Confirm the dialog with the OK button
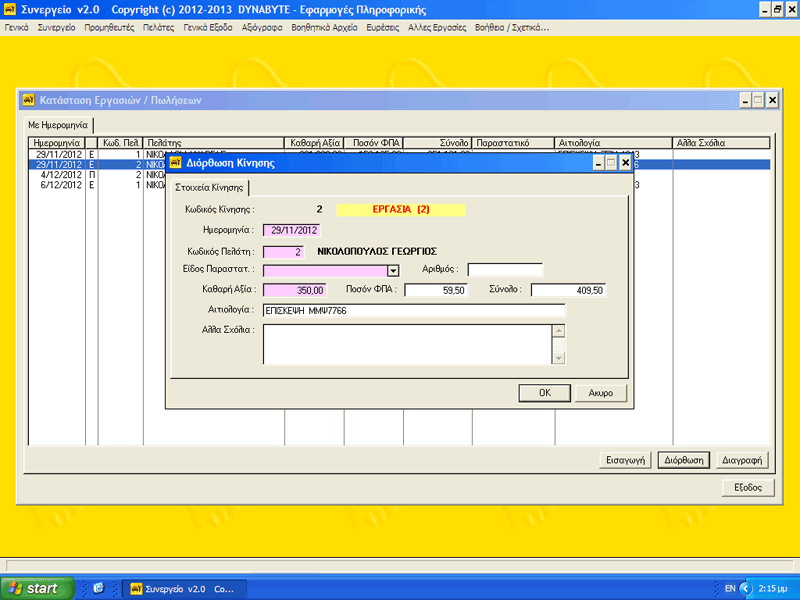The image size is (800, 600). [544, 393]
